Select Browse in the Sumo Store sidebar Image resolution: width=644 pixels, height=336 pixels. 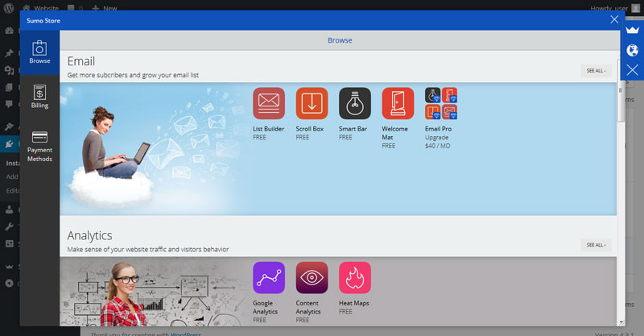(39, 52)
